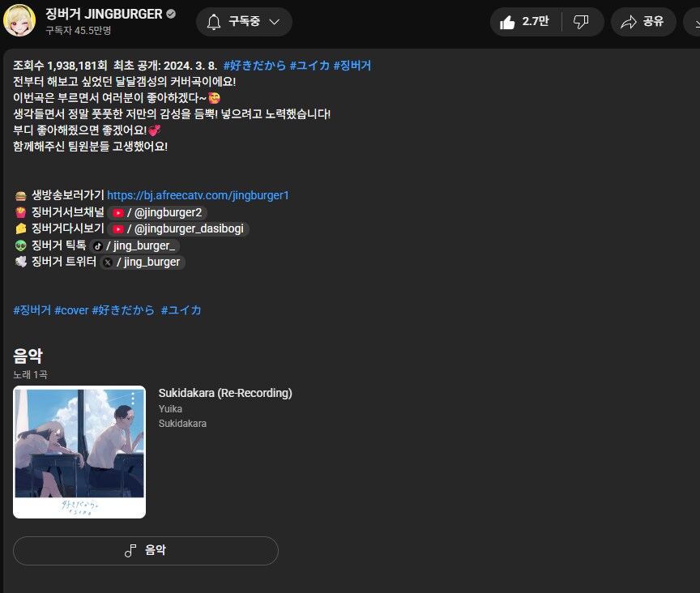Screen dimensions: 700x593
Task: Click the JINGBURGER channel avatar
Action: click(21, 20)
